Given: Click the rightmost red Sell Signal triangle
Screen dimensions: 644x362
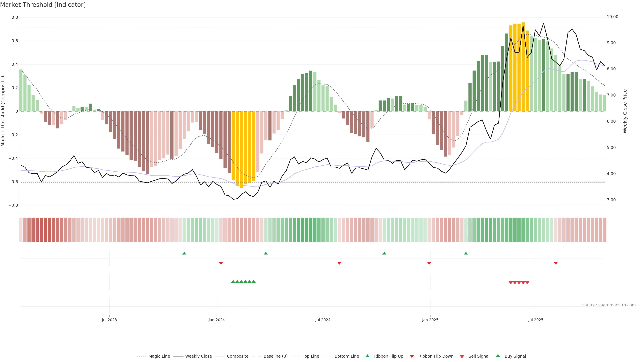Looking at the screenshot, I should (x=527, y=283).
